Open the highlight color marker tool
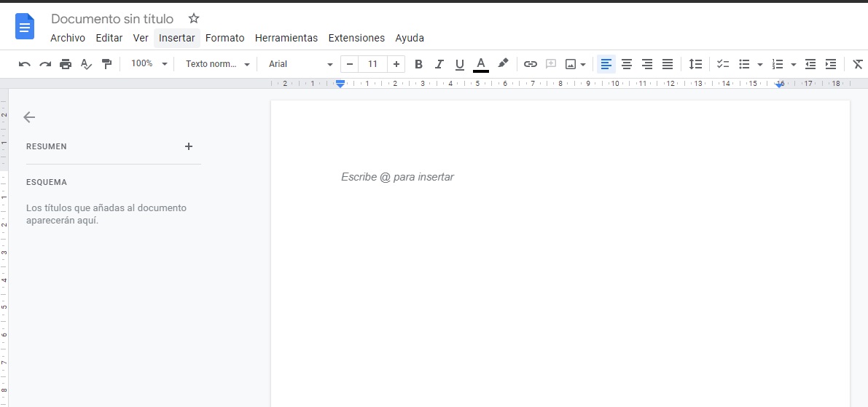Viewport: 868px width, 407px height. (x=502, y=63)
